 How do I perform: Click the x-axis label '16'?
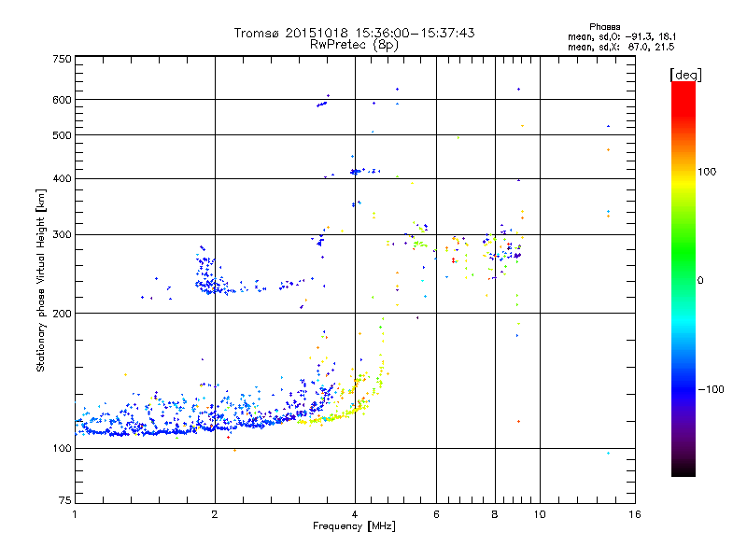tap(635, 514)
